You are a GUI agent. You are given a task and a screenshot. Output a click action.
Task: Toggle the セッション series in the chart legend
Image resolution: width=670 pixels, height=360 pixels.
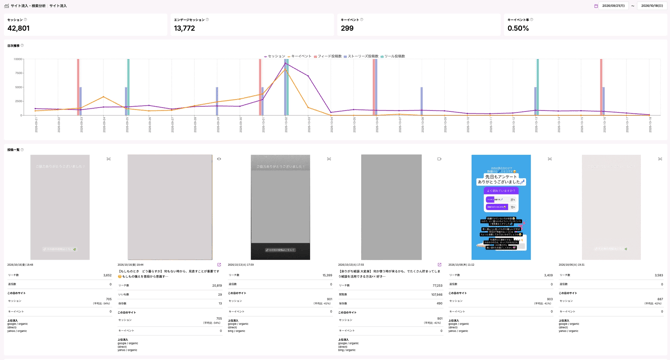(x=275, y=56)
